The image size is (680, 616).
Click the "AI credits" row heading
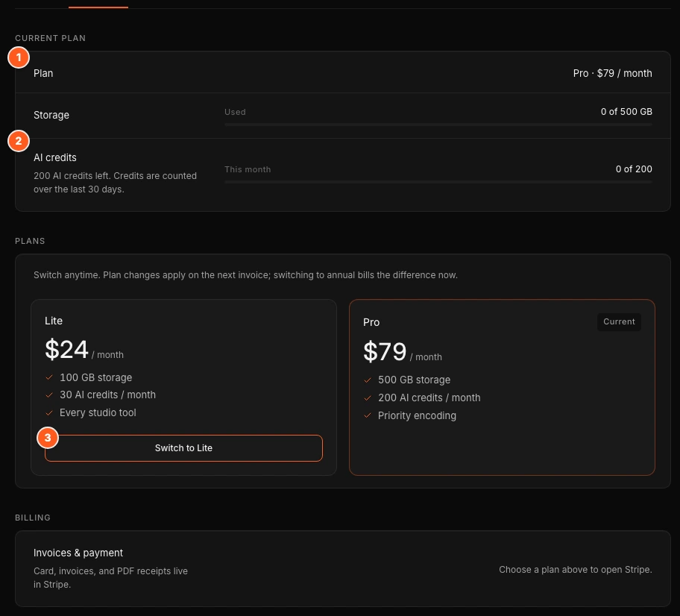coord(55,157)
